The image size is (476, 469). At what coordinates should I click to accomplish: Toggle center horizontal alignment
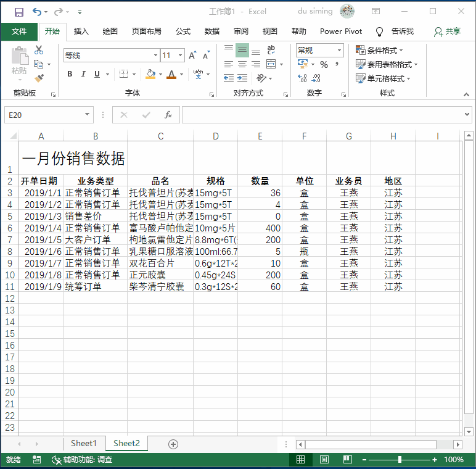pos(242,64)
